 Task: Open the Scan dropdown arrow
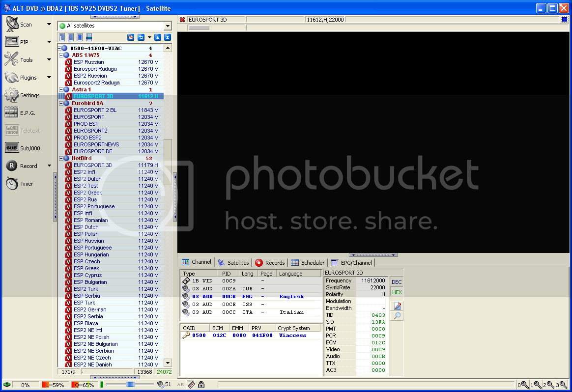[x=49, y=24]
